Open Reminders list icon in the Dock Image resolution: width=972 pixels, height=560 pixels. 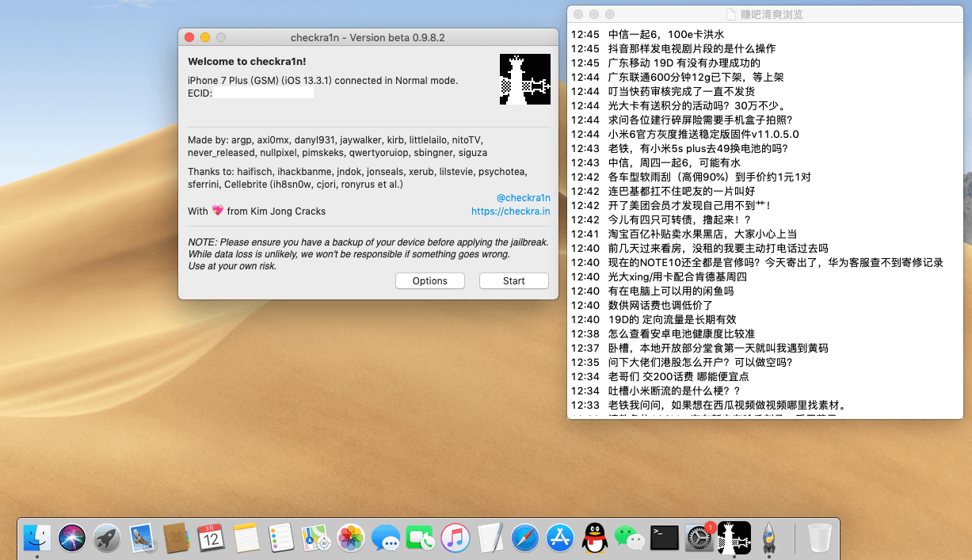coord(281,538)
